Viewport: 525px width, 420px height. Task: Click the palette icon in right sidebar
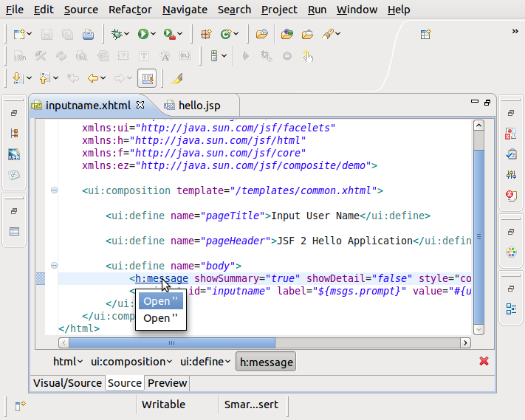[x=510, y=252]
